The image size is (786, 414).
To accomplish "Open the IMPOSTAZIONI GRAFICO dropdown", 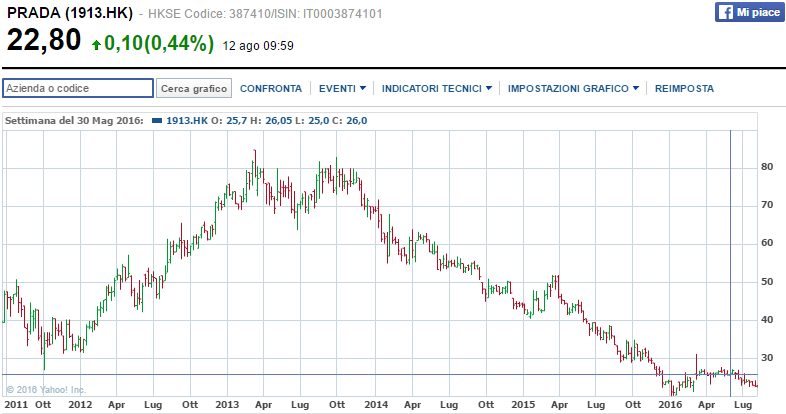I will [573, 88].
